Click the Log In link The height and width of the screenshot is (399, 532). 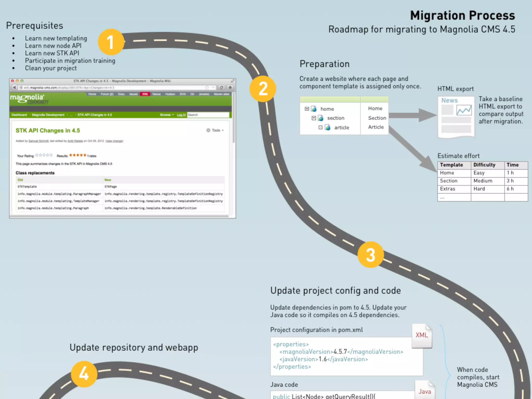181,115
